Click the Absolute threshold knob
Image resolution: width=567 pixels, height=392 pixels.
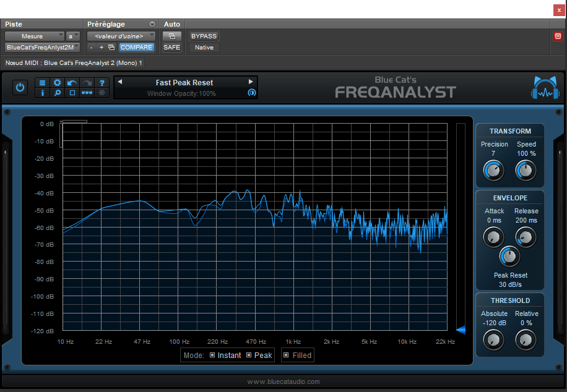493,340
